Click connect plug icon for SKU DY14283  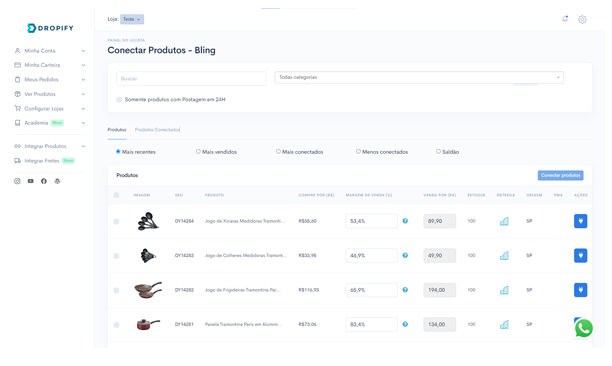(580, 256)
